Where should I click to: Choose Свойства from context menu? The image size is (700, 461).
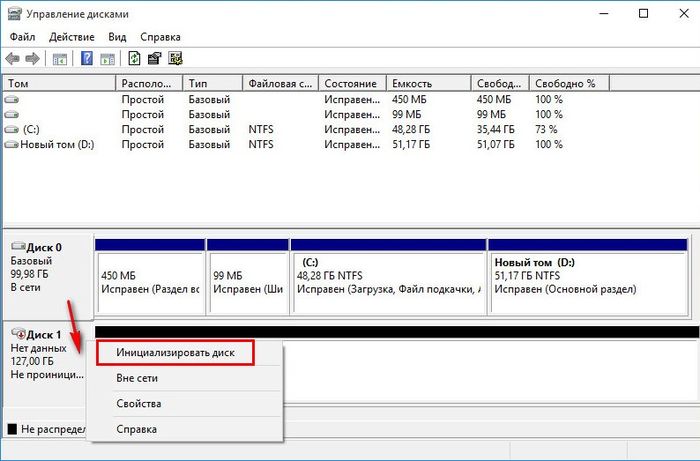click(x=139, y=404)
